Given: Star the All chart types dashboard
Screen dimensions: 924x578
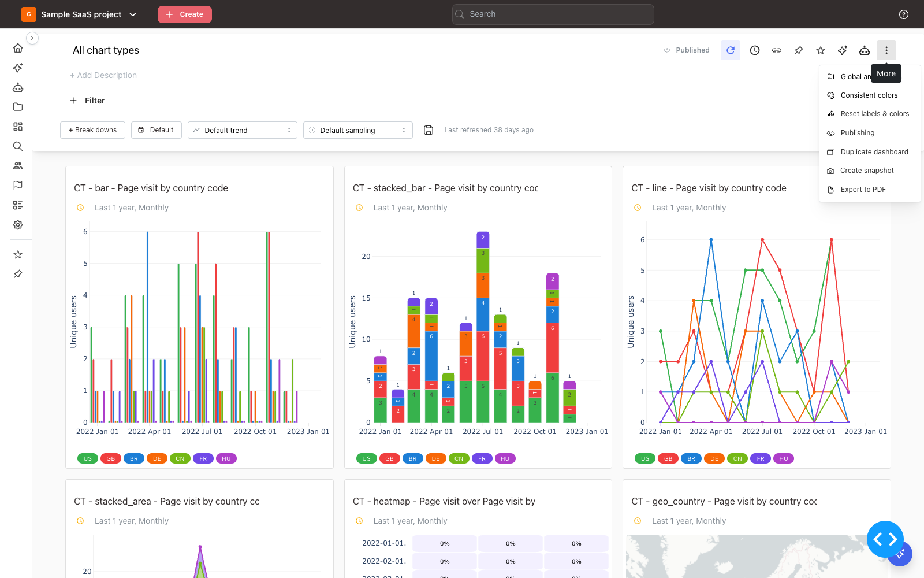Looking at the screenshot, I should 821,50.
